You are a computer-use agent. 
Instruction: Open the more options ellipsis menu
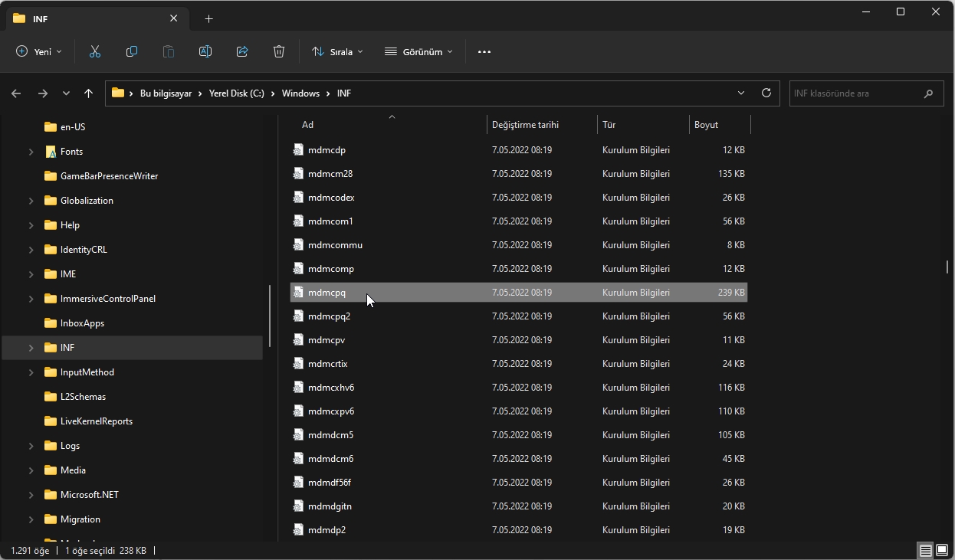(x=484, y=51)
